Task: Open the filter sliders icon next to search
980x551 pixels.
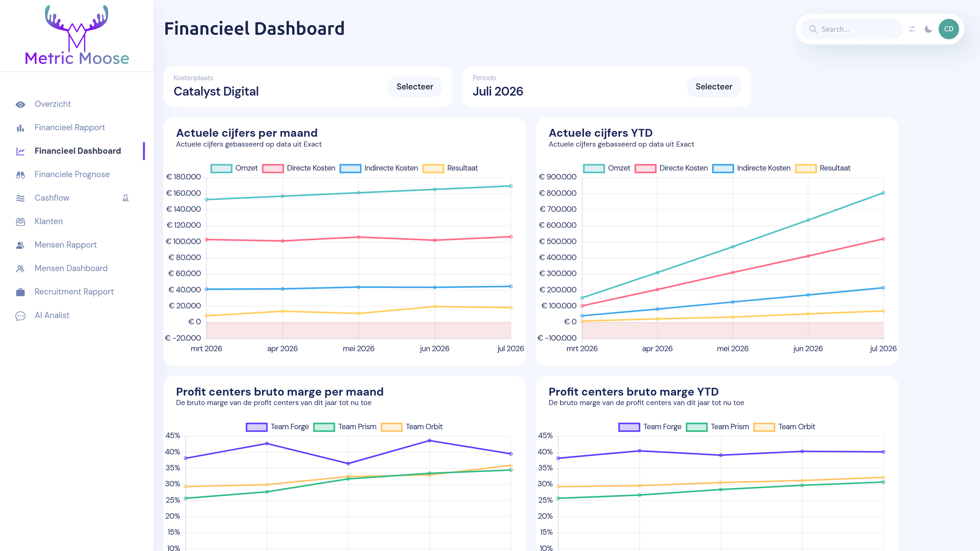Action: [912, 29]
